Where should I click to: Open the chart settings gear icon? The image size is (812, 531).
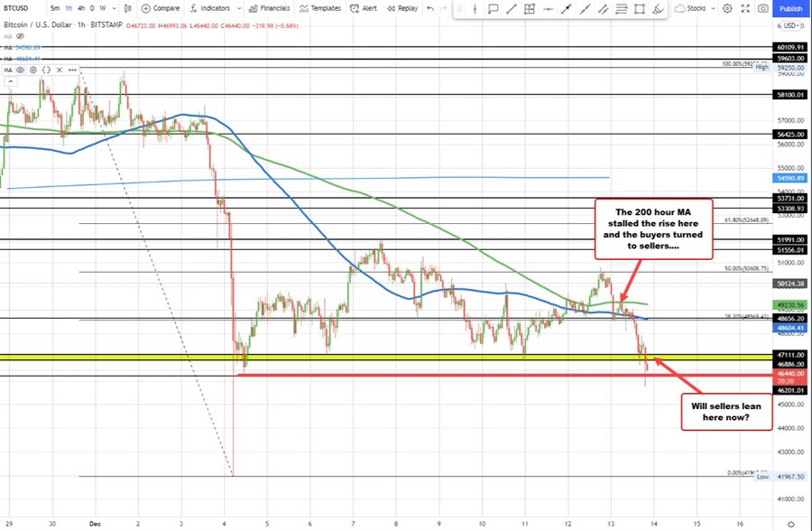(728, 8)
